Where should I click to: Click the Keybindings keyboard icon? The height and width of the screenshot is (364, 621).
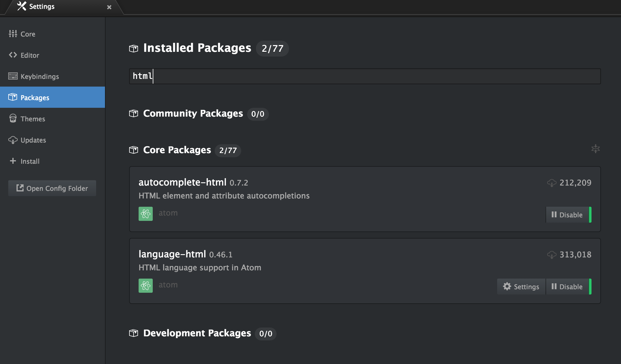pos(13,76)
